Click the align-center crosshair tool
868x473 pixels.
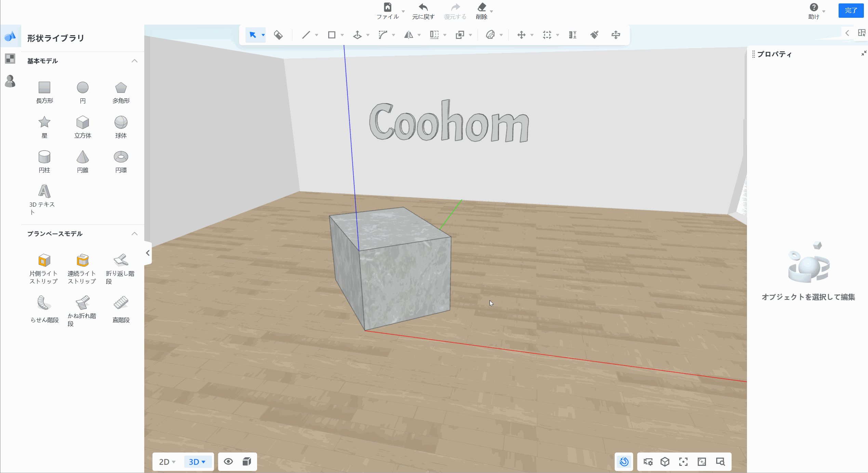tap(616, 35)
